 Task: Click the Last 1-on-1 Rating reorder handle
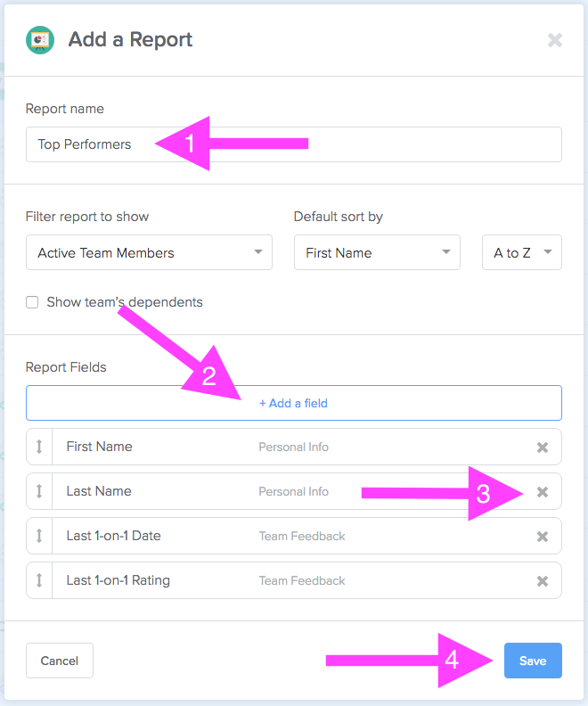(39, 580)
